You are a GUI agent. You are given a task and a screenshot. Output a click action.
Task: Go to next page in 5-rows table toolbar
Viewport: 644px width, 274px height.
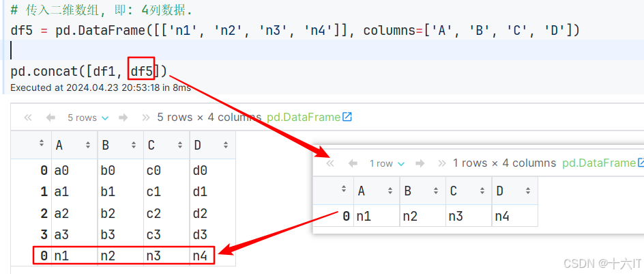pos(123,118)
